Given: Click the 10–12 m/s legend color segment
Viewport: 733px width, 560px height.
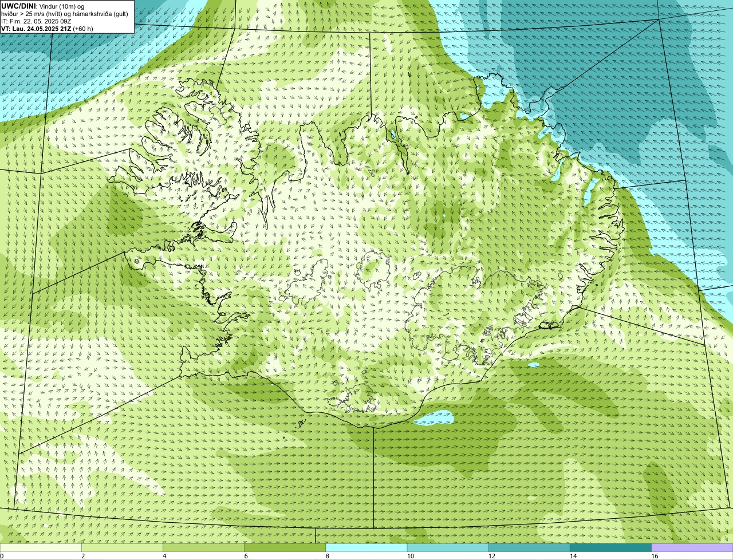Looking at the screenshot, I should pyautogui.click(x=448, y=547).
